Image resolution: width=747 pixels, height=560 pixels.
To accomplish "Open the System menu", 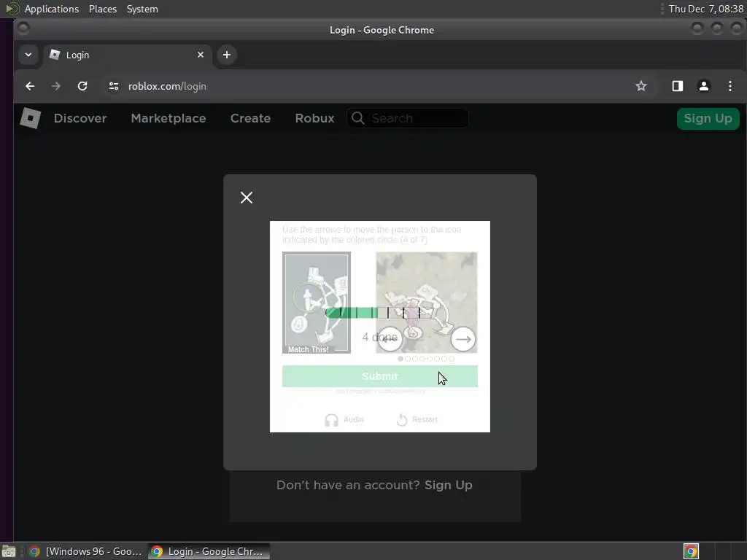I will tap(142, 9).
